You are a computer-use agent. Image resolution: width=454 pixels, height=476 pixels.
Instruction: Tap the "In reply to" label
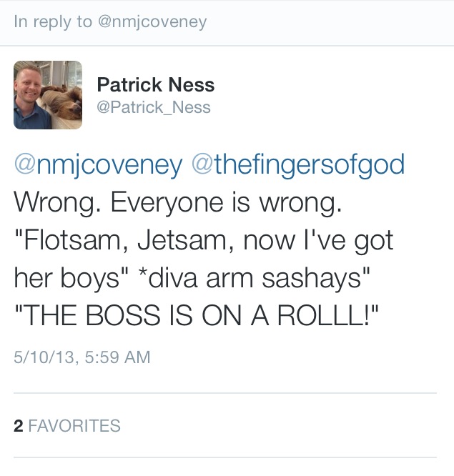click(53, 21)
